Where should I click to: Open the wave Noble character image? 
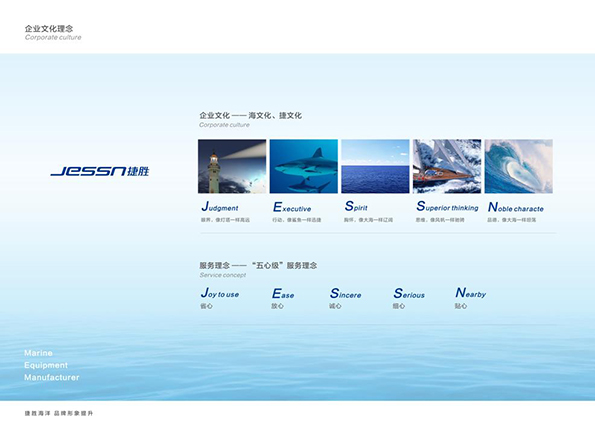[519, 166]
